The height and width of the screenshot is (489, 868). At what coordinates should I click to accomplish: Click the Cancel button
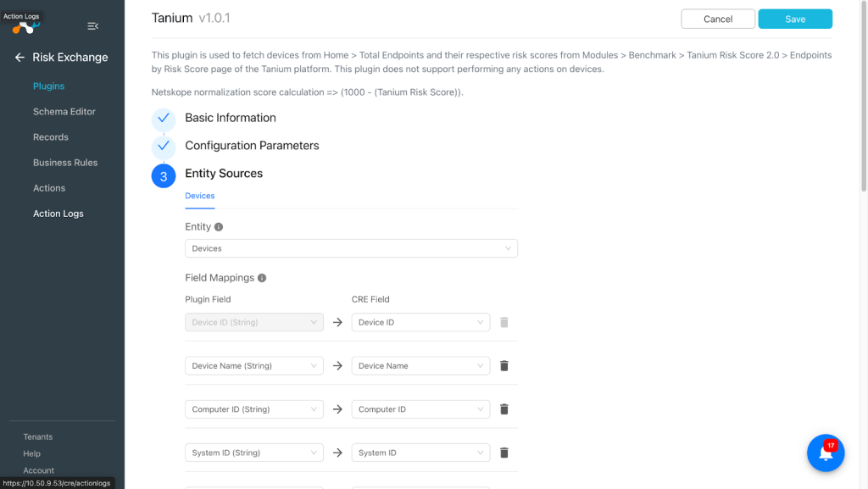click(x=717, y=19)
